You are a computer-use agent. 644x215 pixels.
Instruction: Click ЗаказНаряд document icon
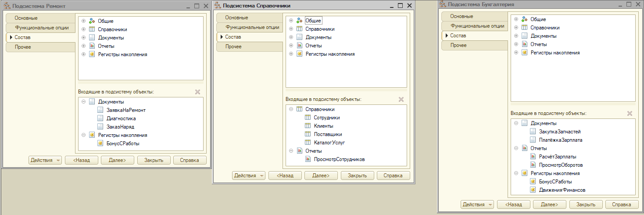click(100, 127)
